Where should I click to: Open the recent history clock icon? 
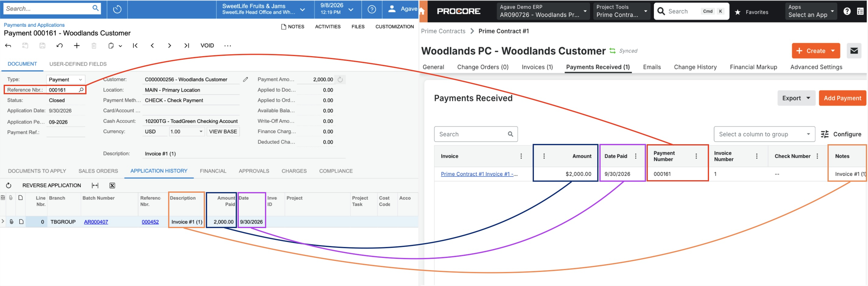click(117, 9)
